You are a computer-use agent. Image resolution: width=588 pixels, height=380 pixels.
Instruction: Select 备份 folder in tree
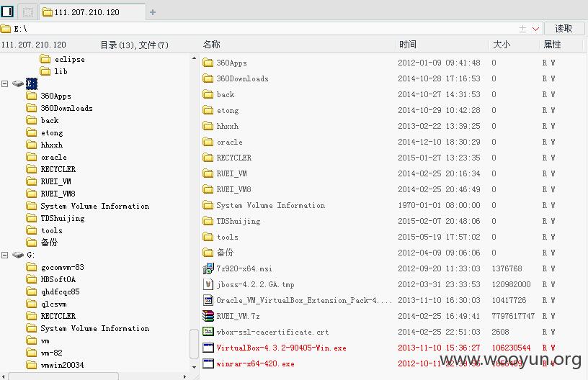point(42,243)
